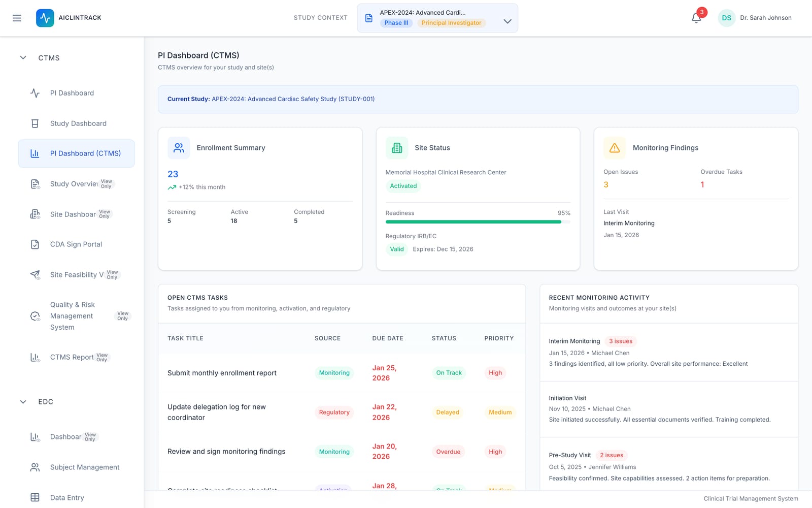
Task: Click the PI Dashboard pulse icon
Action: click(x=35, y=93)
